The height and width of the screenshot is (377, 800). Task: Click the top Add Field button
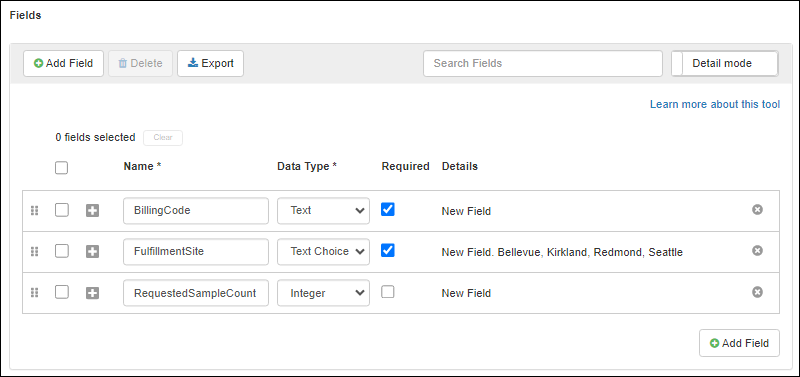(x=64, y=63)
